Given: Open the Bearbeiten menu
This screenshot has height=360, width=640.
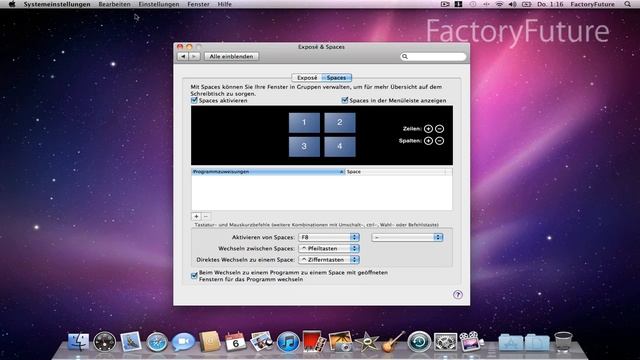Looking at the screenshot, I should click(115, 4).
